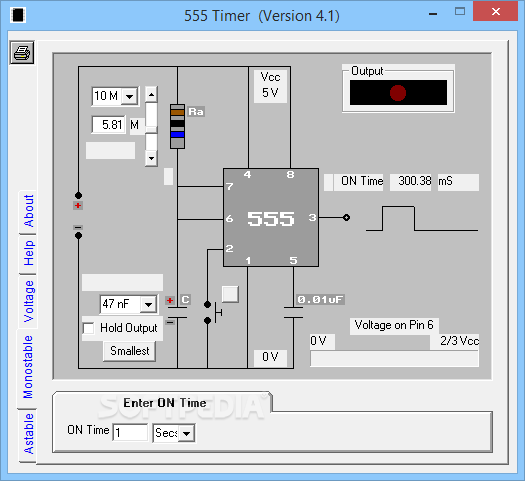Click the output pulse waveform graphic
The width and height of the screenshot is (525, 481).
422,219
